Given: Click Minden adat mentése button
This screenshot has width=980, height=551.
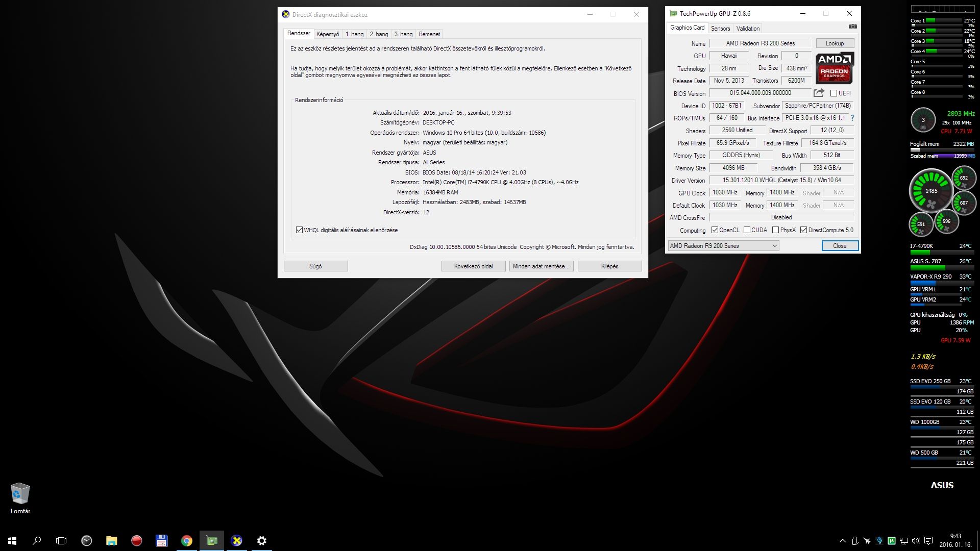Looking at the screenshot, I should tap(541, 266).
